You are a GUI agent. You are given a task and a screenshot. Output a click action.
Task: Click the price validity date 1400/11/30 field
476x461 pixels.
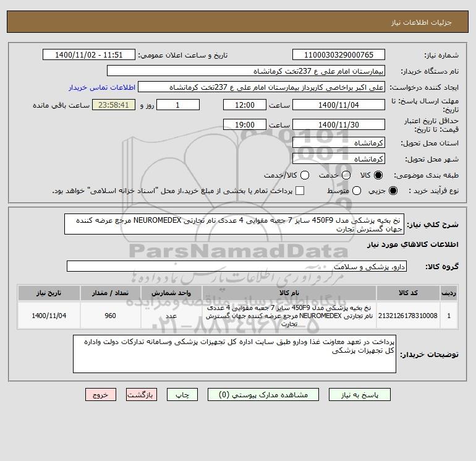(339, 124)
